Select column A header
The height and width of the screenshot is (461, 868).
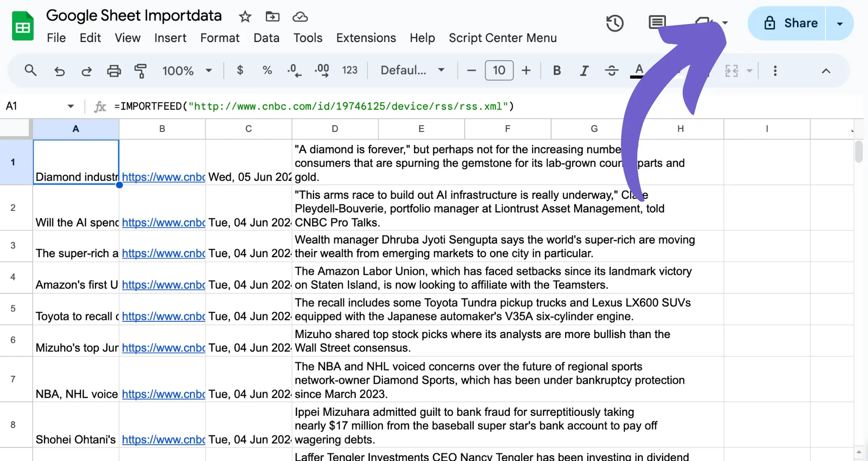coord(76,129)
